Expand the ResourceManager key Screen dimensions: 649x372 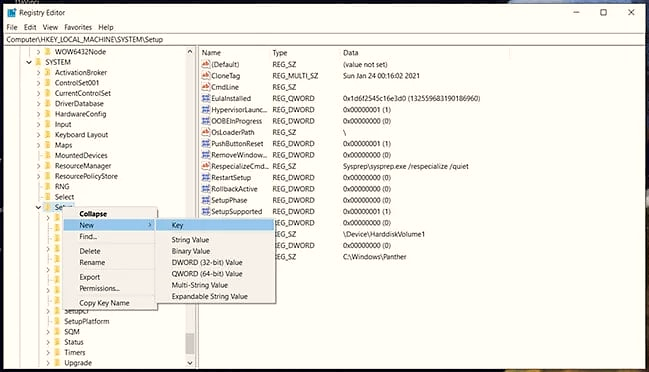click(x=38, y=166)
